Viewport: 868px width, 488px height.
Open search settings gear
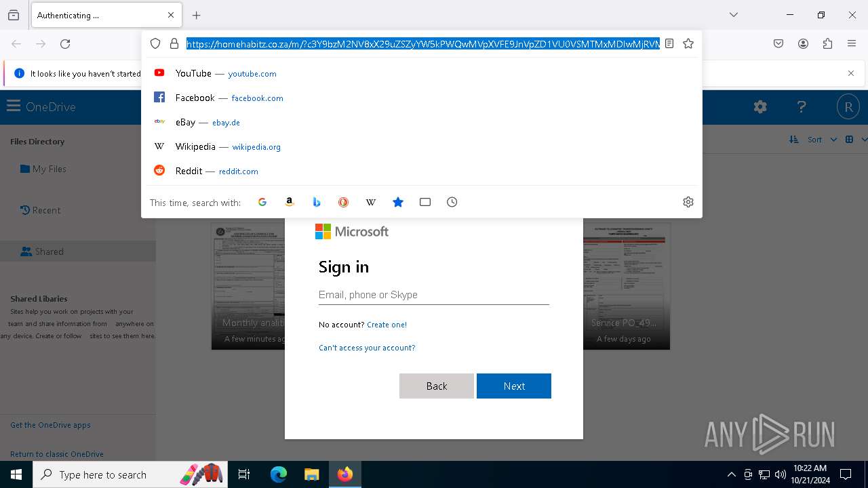tap(688, 202)
